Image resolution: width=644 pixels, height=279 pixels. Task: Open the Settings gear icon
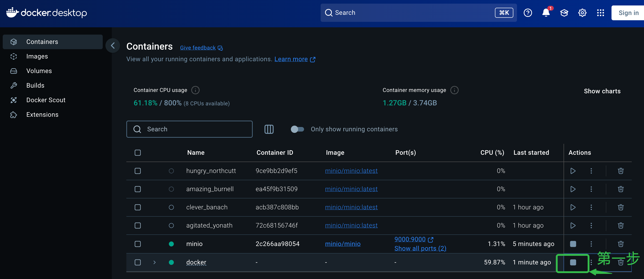click(582, 13)
